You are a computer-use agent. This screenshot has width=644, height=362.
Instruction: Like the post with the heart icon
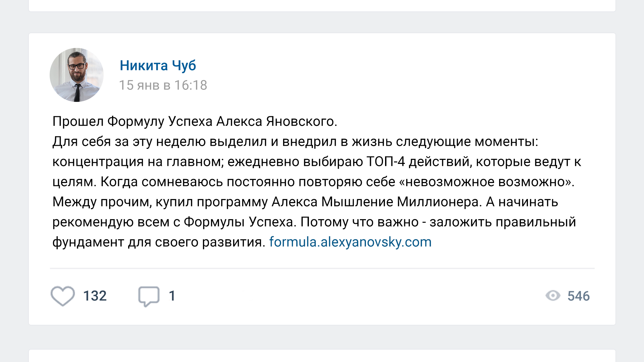click(x=63, y=296)
